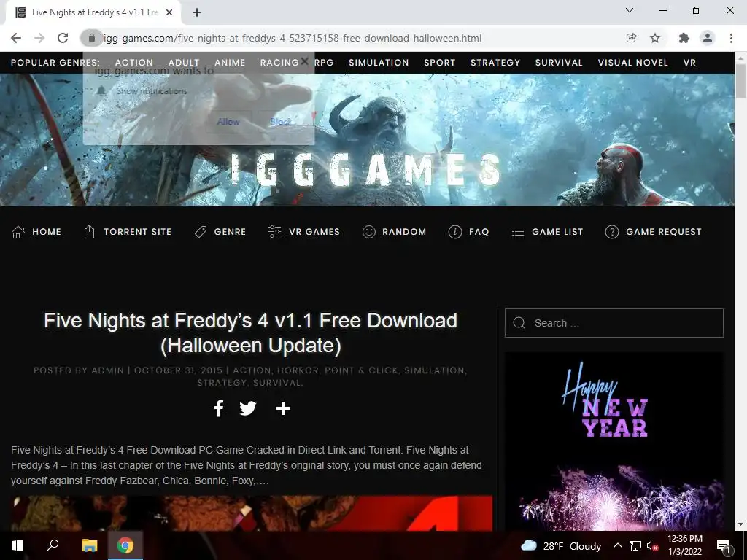Open the article title Five Nights at Freddy's 4
The width and height of the screenshot is (747, 560).
[251, 332]
